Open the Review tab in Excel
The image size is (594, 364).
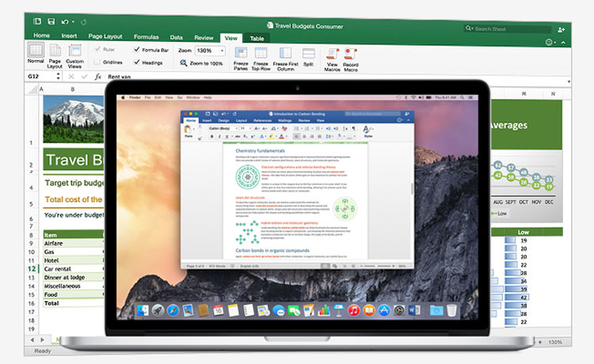[204, 37]
